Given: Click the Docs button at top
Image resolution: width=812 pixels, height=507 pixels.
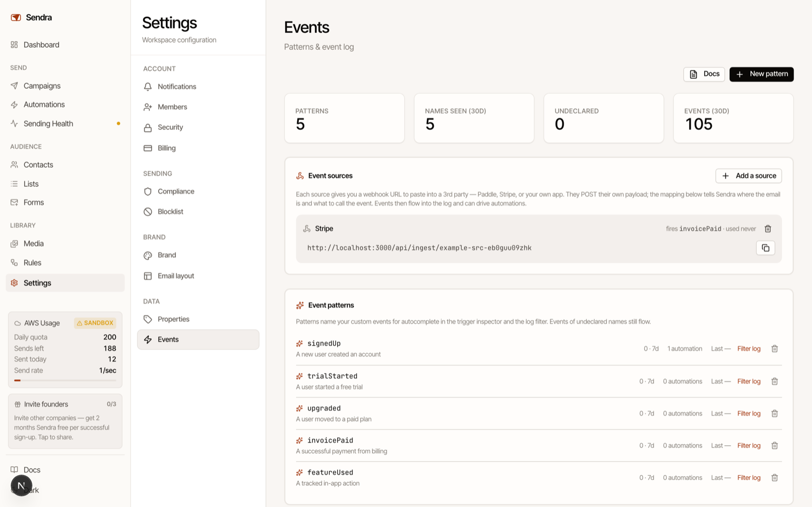Looking at the screenshot, I should tap(704, 74).
